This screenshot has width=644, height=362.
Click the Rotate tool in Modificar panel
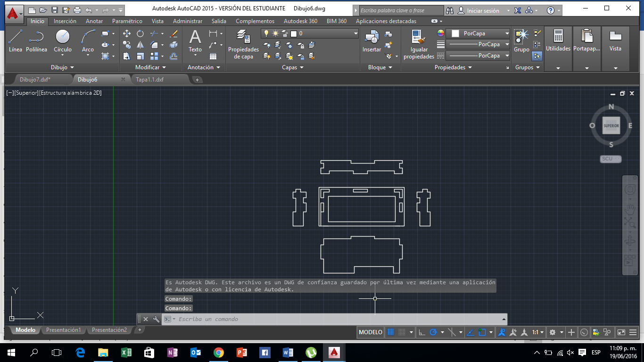[x=140, y=33]
